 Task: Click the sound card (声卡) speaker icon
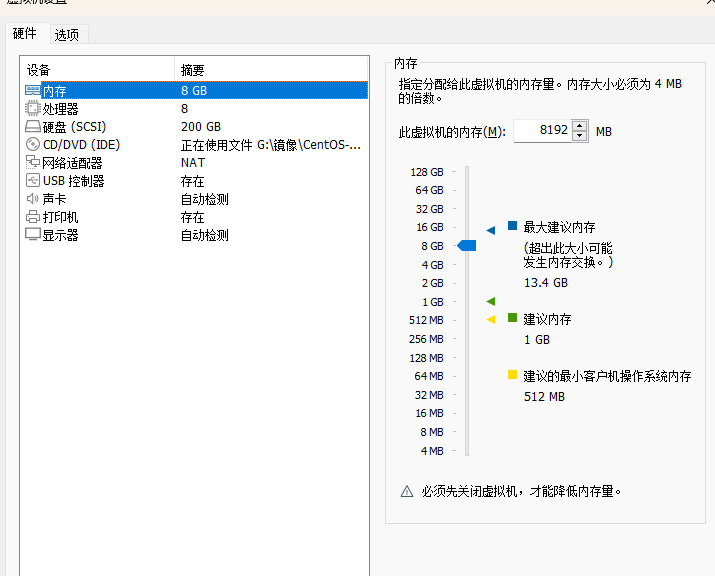click(x=32, y=199)
